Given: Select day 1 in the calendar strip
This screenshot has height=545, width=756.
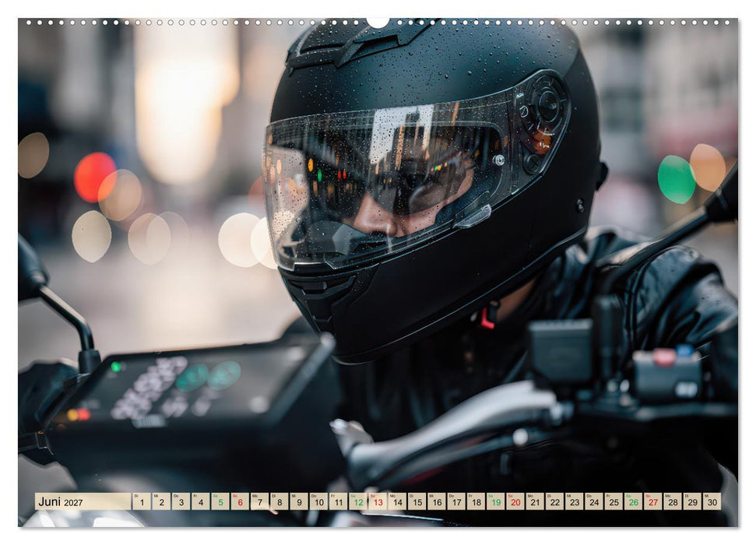Looking at the screenshot, I should click(142, 501).
